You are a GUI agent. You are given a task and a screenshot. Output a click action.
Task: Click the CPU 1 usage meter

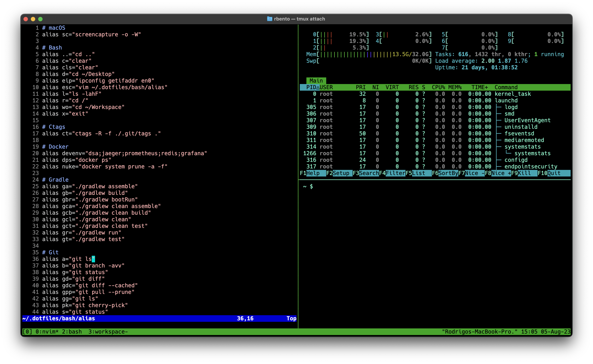tap(341, 41)
